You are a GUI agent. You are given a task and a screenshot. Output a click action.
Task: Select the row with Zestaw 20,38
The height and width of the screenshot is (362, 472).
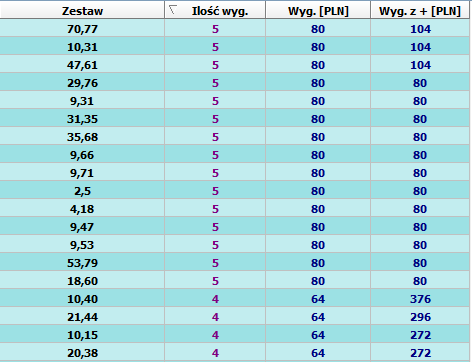[235, 353]
